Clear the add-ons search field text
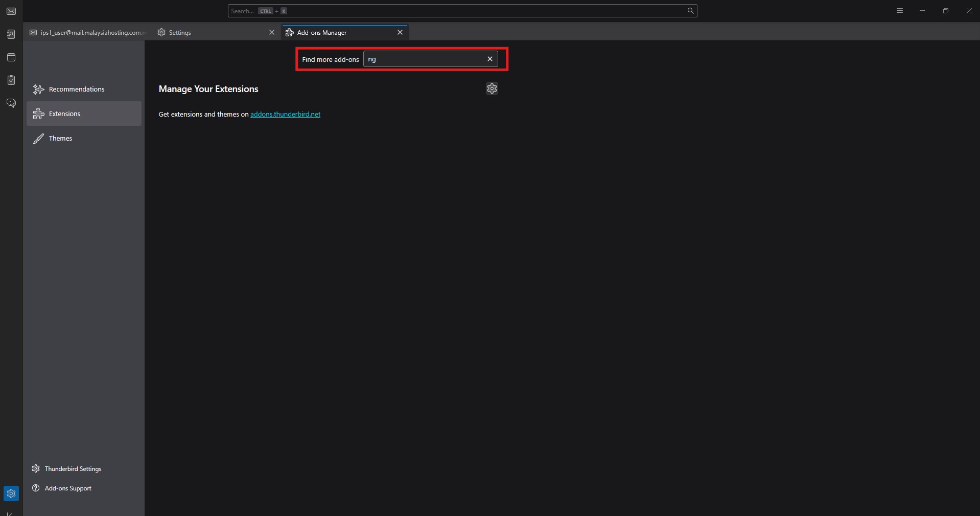Viewport: 980px width, 516px height. (489, 59)
